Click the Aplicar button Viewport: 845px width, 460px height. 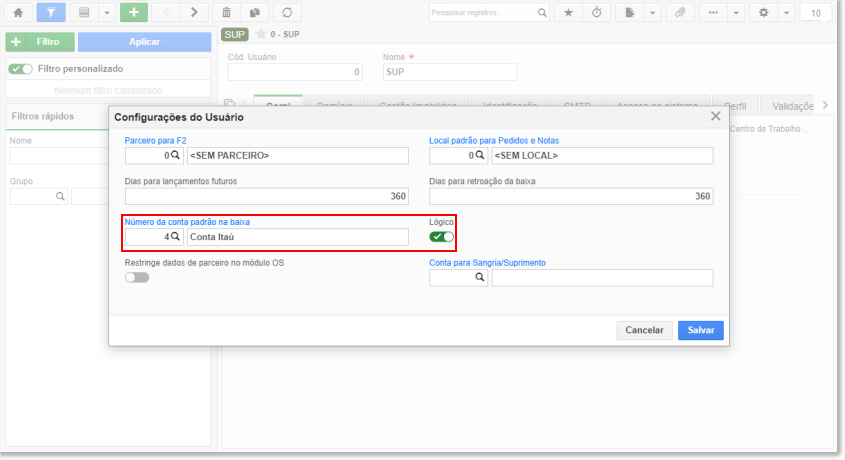[x=144, y=41]
